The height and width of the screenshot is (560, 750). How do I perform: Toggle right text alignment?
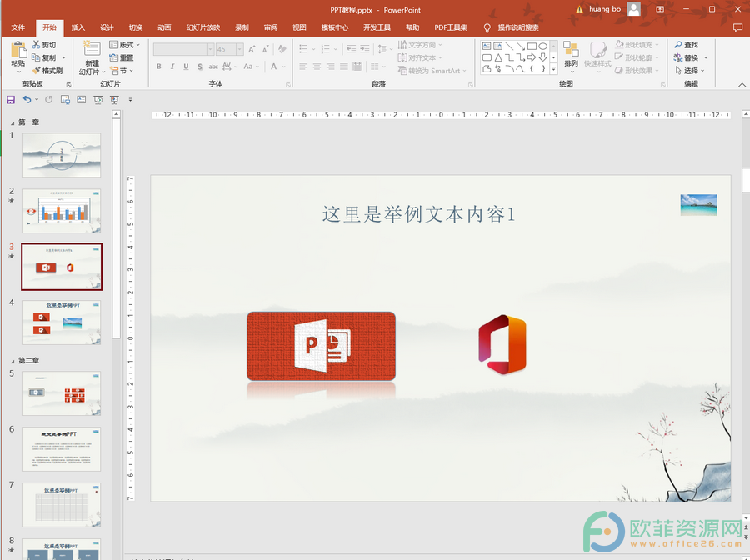(331, 67)
